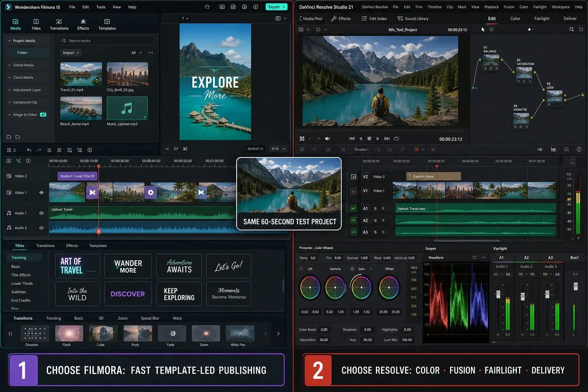Open the Templates icon in Filmora top toolbar
588x392 pixels.
[x=107, y=24]
